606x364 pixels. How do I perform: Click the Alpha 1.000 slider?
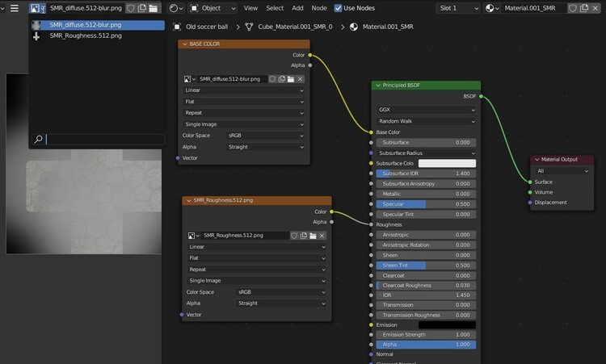click(426, 345)
